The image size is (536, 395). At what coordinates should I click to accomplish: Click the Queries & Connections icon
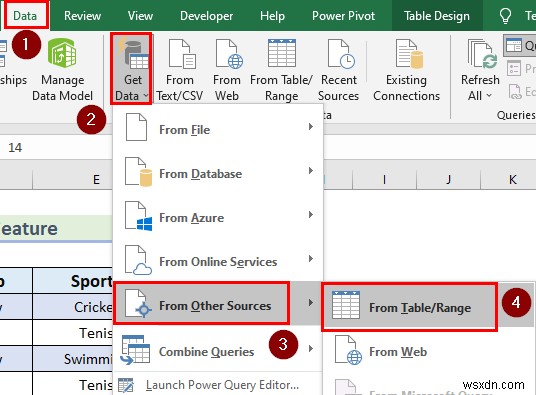pyautogui.click(x=514, y=45)
